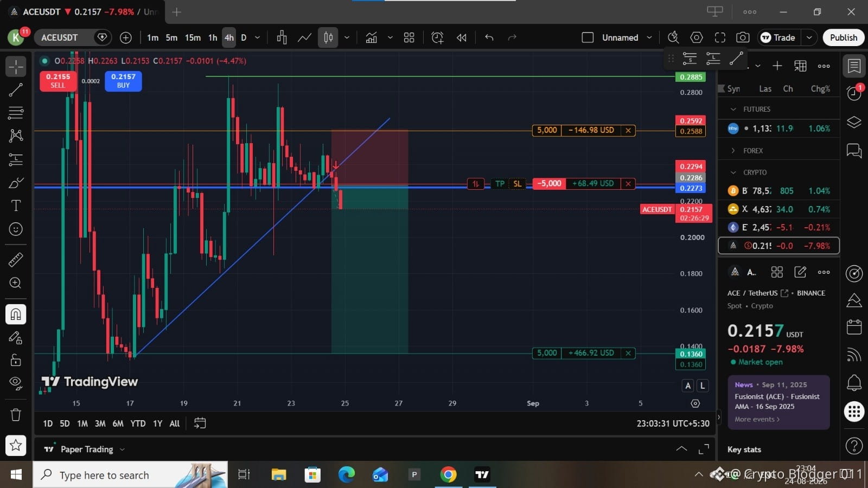Select the trend line drawing tool
The width and height of the screenshot is (868, 488).
(16, 90)
